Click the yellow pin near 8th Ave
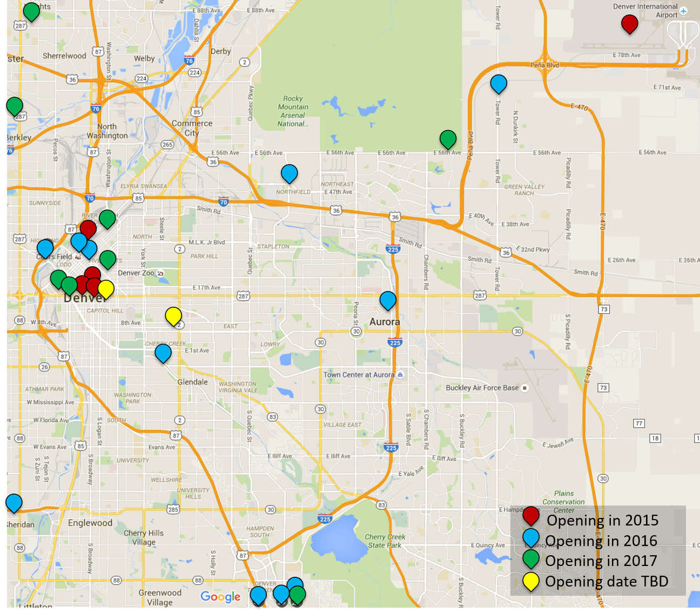The image size is (700, 613). coord(173,315)
